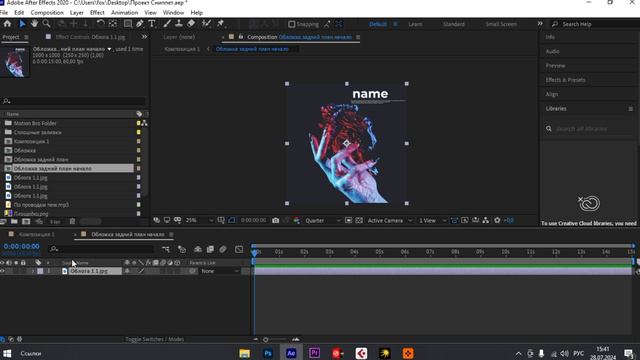Open the Effects & Presets panel
The width and height of the screenshot is (640, 360).
coord(565,80)
